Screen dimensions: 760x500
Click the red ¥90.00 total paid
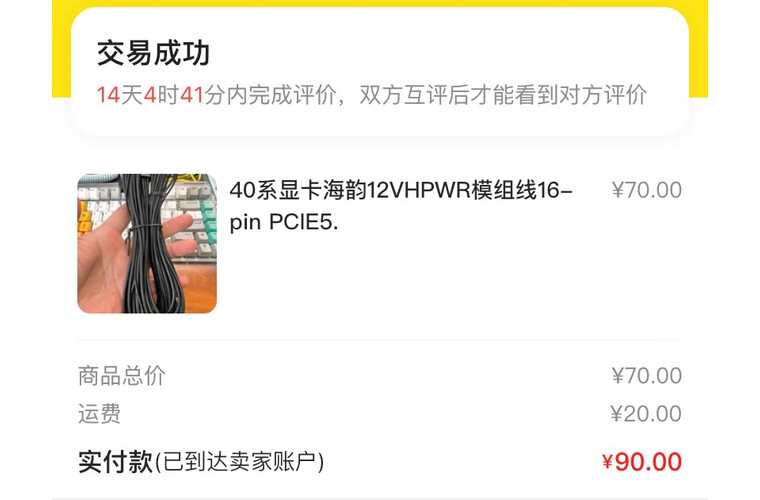click(x=642, y=462)
